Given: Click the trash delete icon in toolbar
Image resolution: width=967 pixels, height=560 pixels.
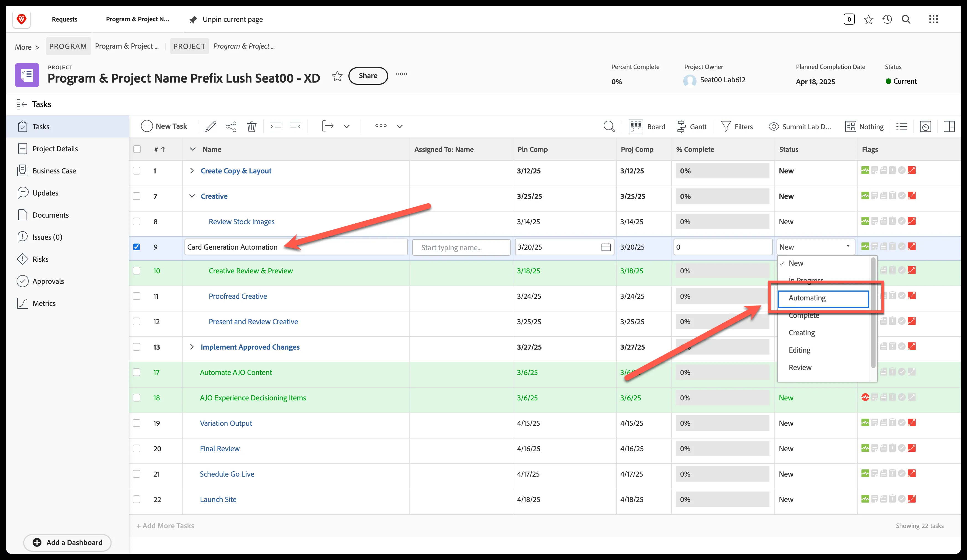Looking at the screenshot, I should click(252, 126).
